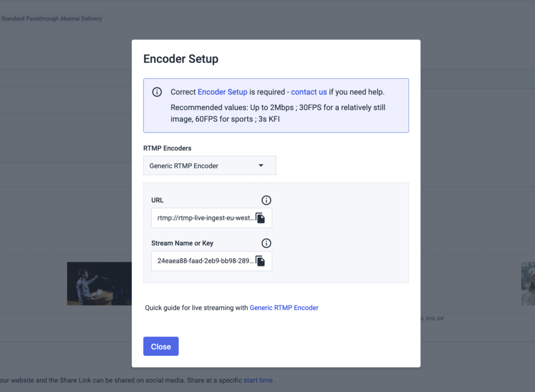
Task: Click the info icon next to URL
Action: point(266,200)
